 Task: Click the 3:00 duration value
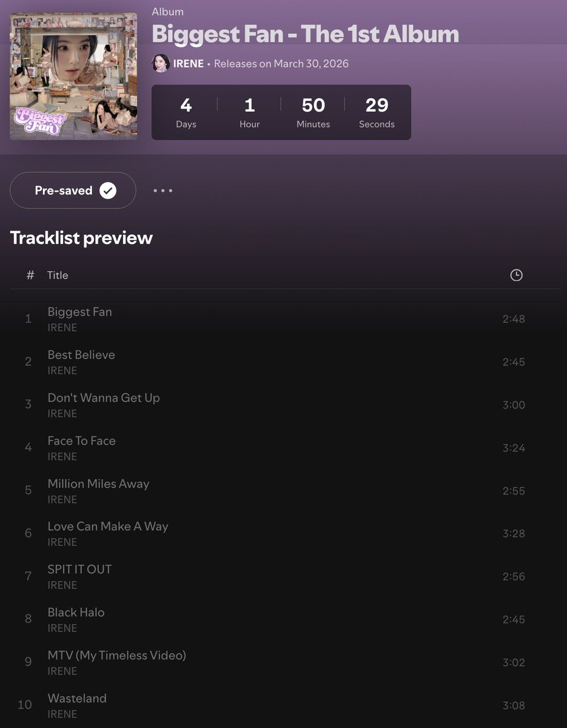514,405
